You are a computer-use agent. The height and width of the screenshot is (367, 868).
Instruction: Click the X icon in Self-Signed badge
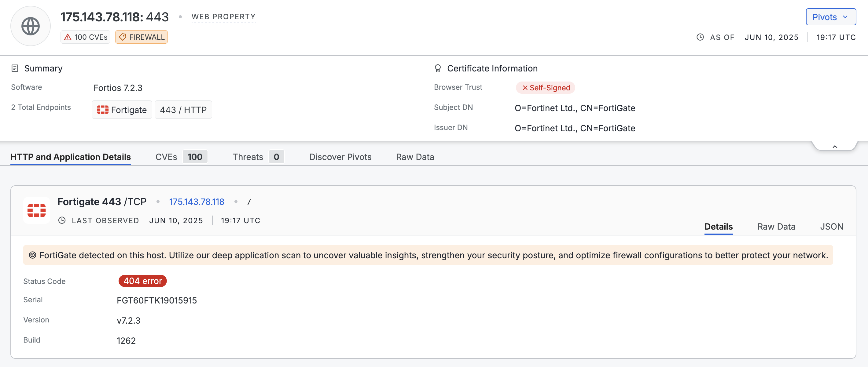(525, 88)
